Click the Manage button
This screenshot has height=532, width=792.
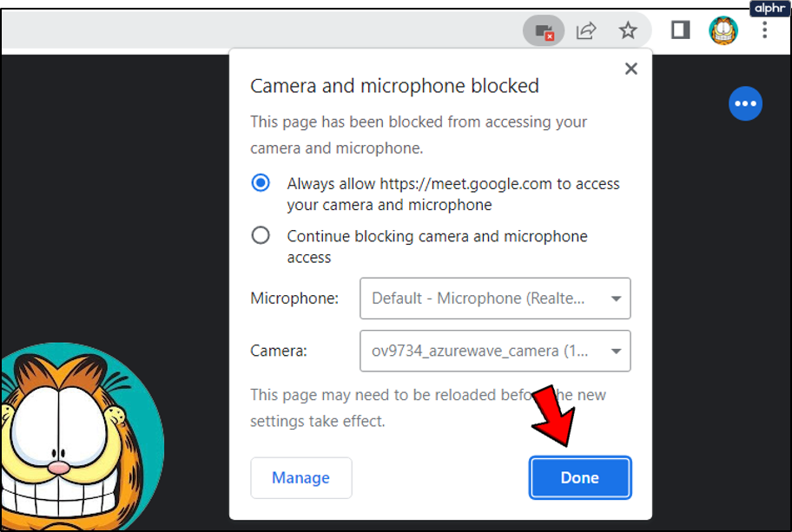301,477
